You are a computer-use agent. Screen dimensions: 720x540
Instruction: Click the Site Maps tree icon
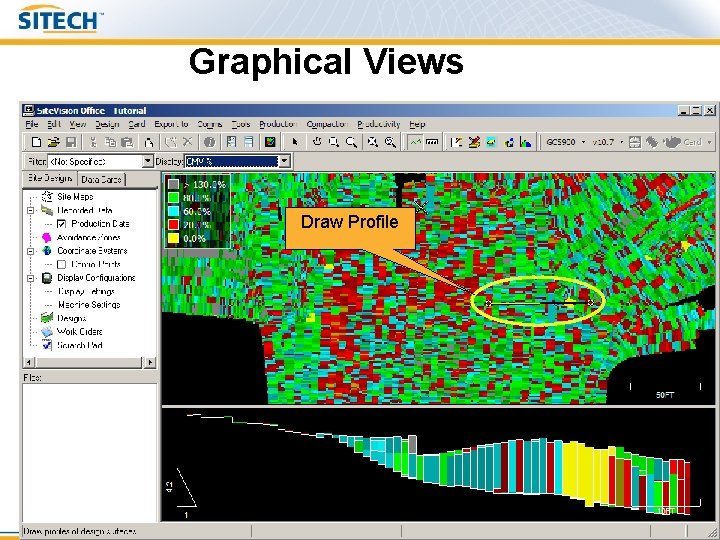tap(47, 197)
